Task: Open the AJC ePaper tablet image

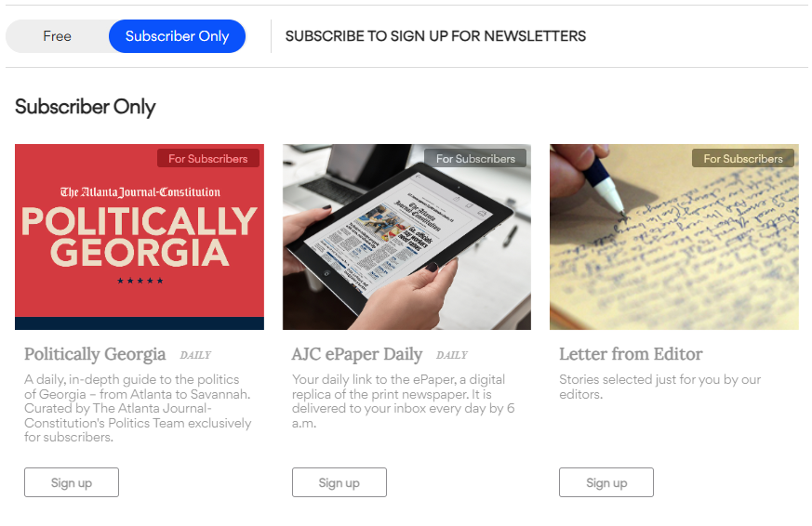Action: pos(407,237)
